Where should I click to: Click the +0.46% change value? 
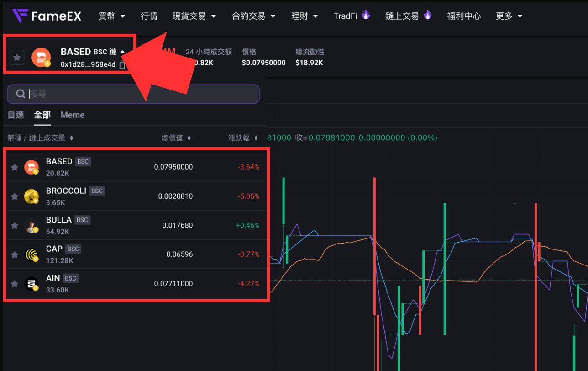247,226
